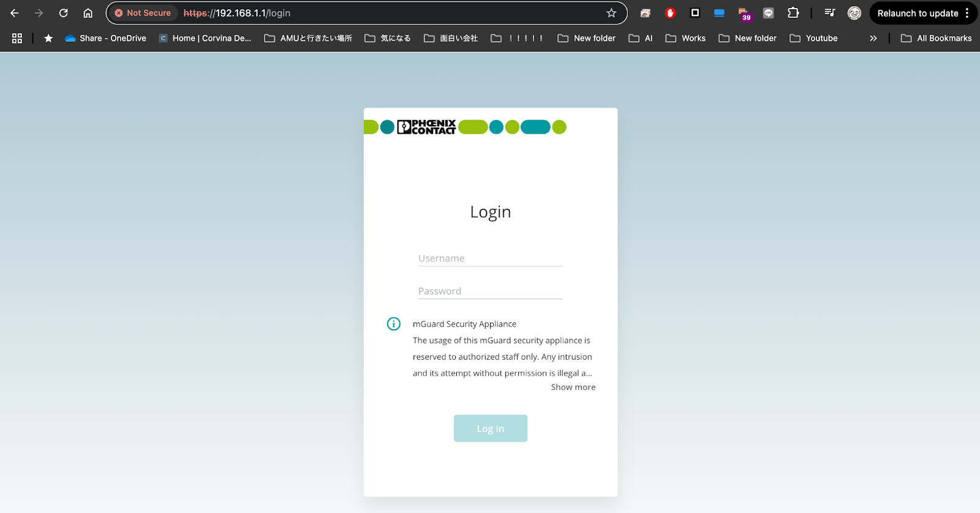Open the extension icon left of the red hand
980x513 pixels.
[x=646, y=13]
